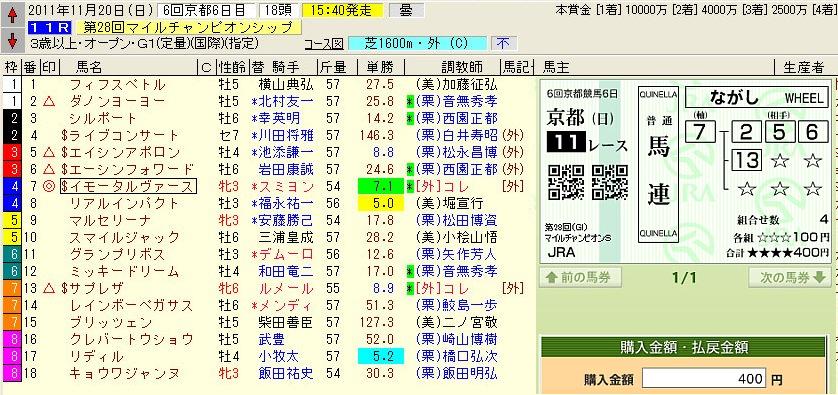Screen dimensions: 838x395
Task: Click the red down arrow race navigator
Action: pos(12,40)
